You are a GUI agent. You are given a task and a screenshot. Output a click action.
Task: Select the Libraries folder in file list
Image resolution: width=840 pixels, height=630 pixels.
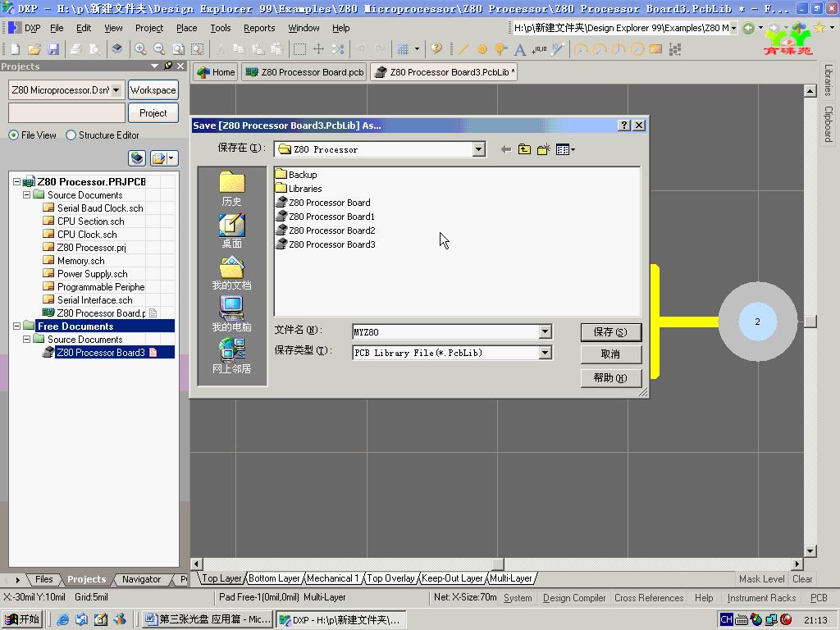(299, 189)
